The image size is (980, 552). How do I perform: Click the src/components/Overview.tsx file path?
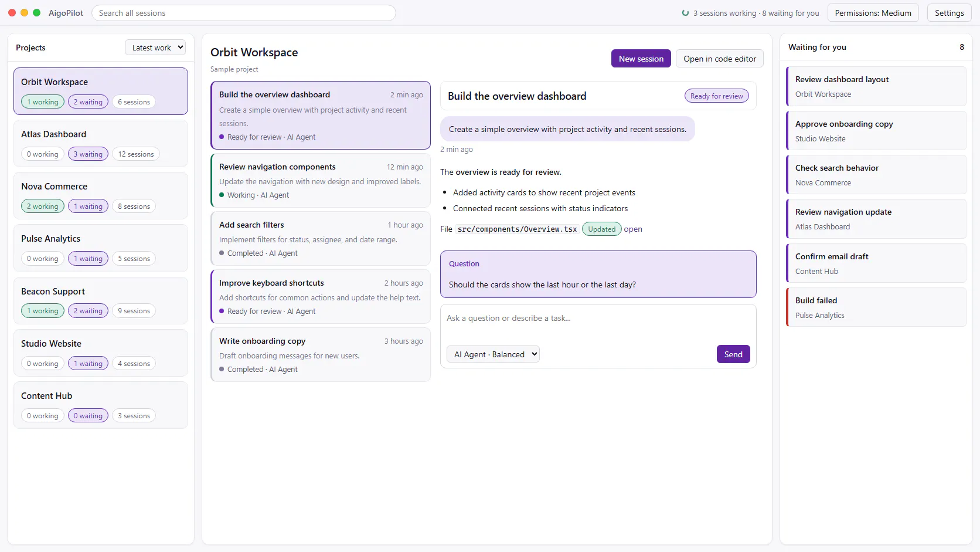pyautogui.click(x=517, y=229)
